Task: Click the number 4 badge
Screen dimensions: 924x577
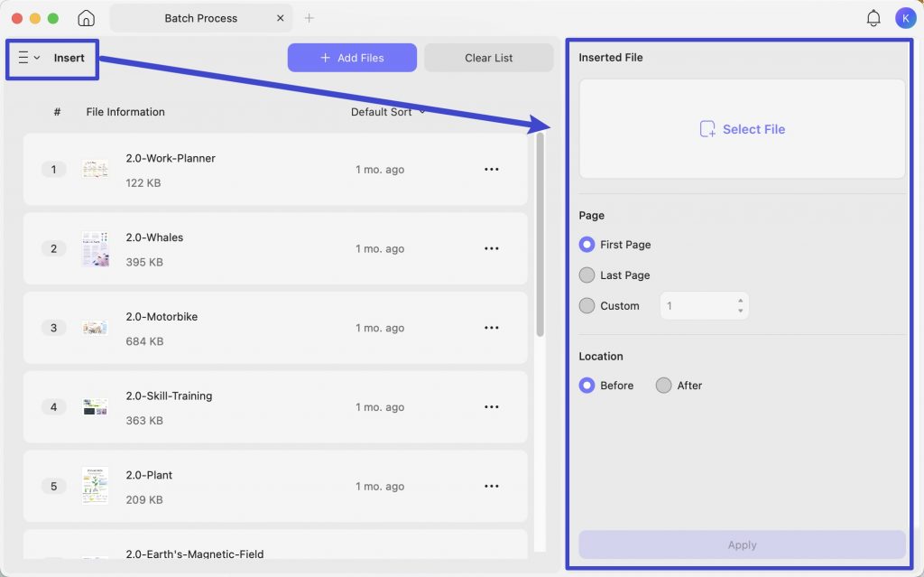Action: pyautogui.click(x=53, y=407)
